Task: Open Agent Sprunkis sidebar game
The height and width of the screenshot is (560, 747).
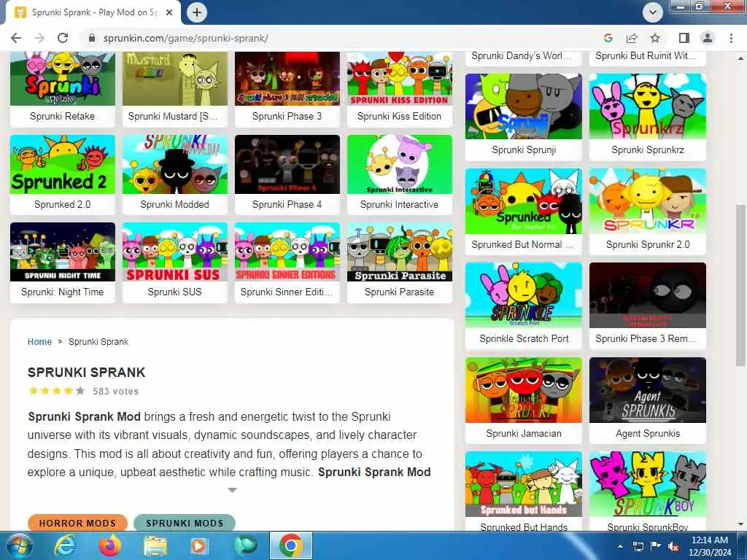Action: point(648,400)
